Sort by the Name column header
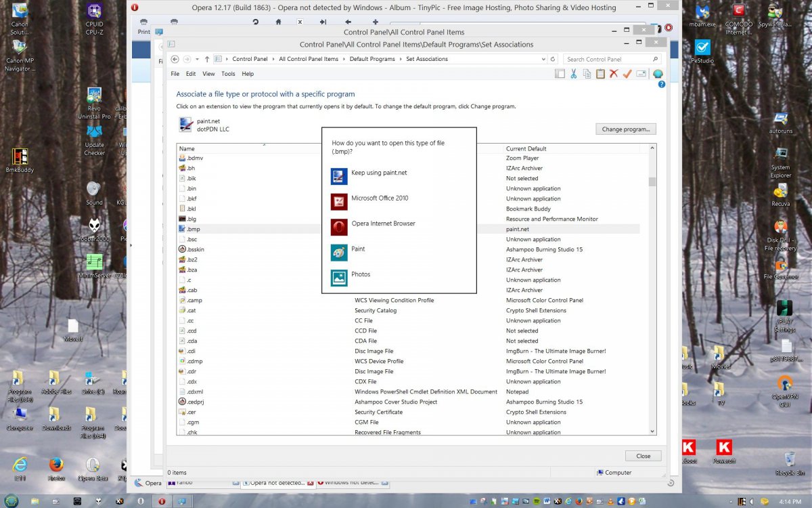 [187, 148]
